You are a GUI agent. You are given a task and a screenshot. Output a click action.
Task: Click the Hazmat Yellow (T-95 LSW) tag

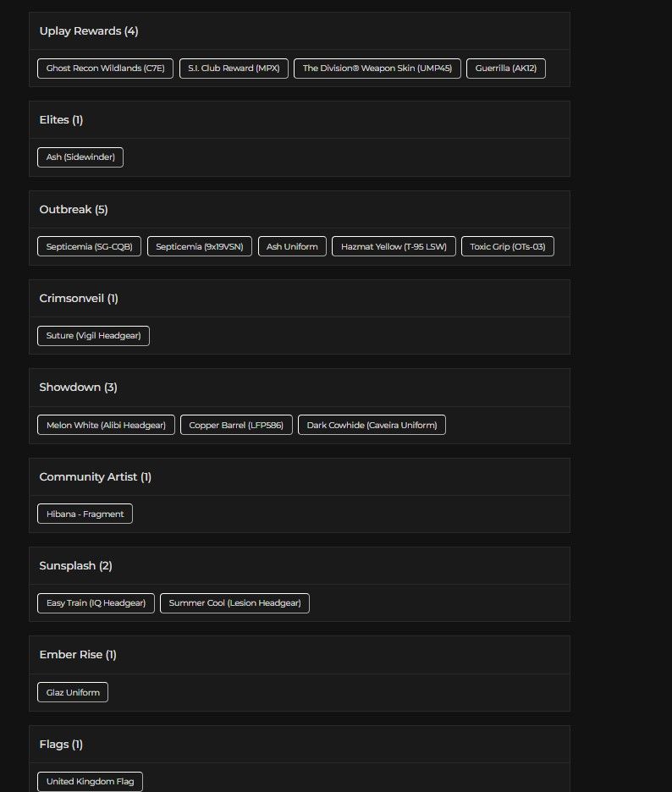394,247
